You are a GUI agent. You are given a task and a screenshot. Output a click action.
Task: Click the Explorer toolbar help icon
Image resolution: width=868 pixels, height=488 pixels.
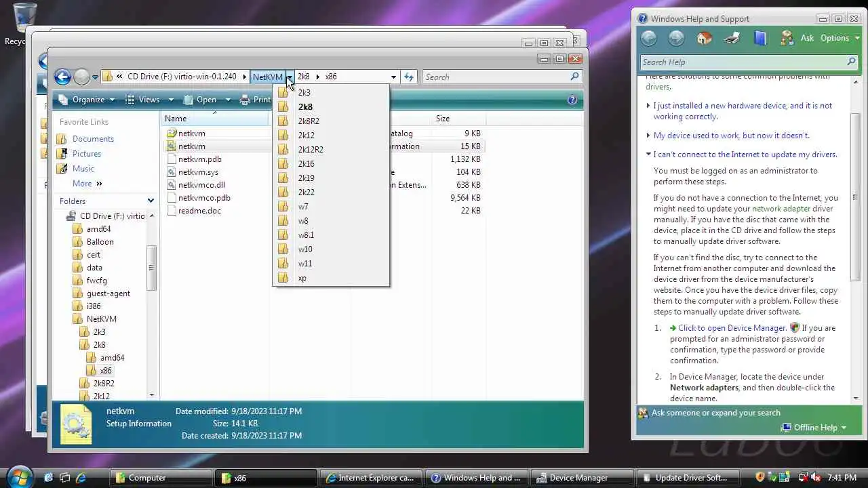572,100
